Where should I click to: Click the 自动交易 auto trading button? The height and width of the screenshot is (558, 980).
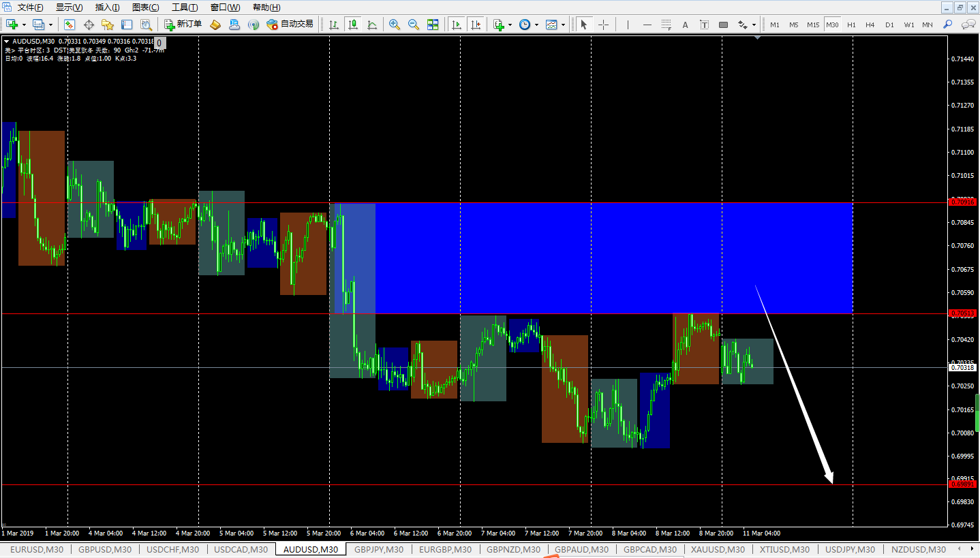tap(290, 25)
